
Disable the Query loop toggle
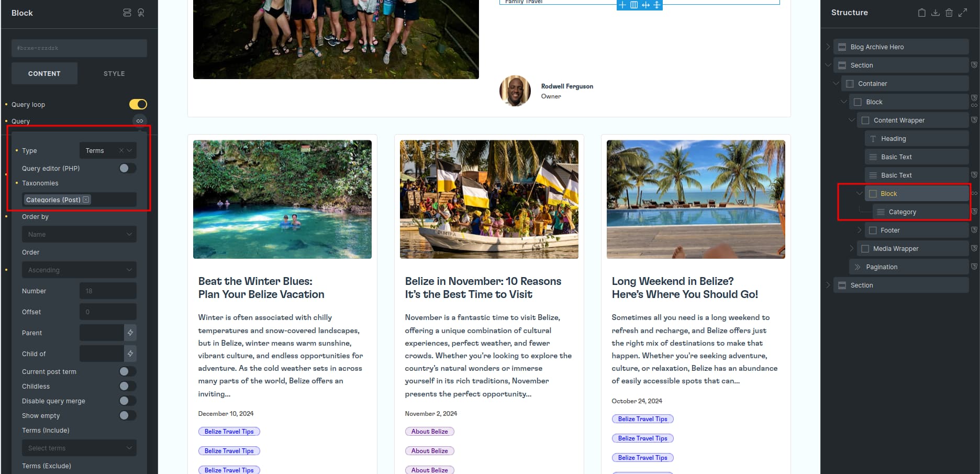point(138,104)
